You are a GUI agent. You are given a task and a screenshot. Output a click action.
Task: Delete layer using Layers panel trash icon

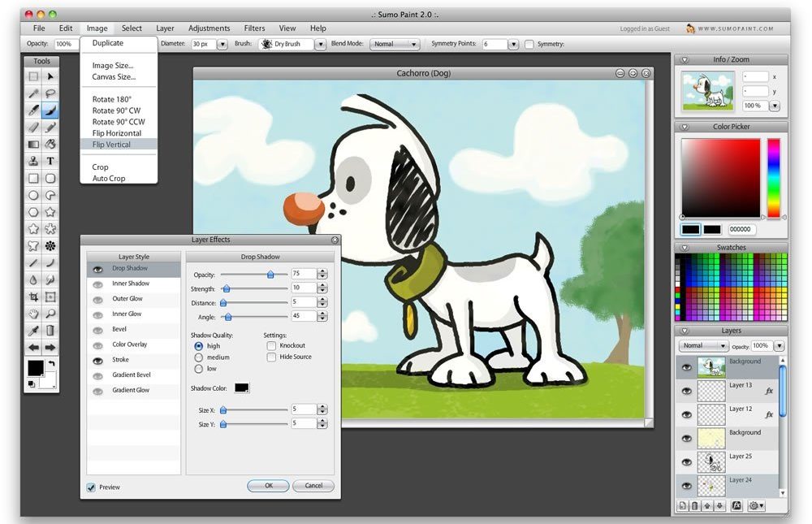(695, 506)
